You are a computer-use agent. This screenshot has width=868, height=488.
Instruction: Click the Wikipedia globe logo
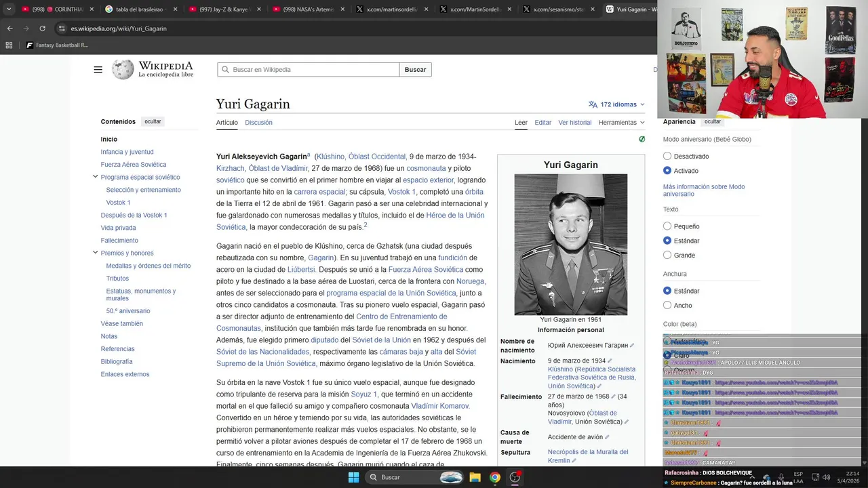click(123, 69)
